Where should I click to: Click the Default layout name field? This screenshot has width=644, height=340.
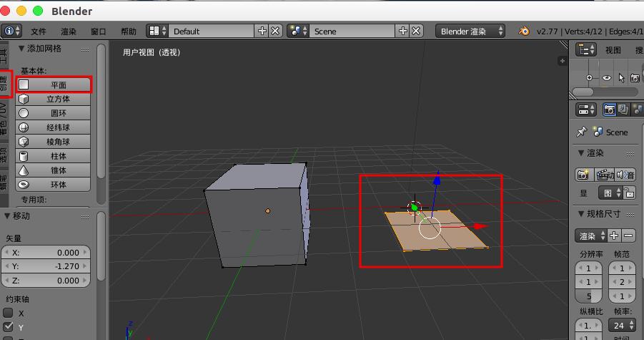coord(211,31)
